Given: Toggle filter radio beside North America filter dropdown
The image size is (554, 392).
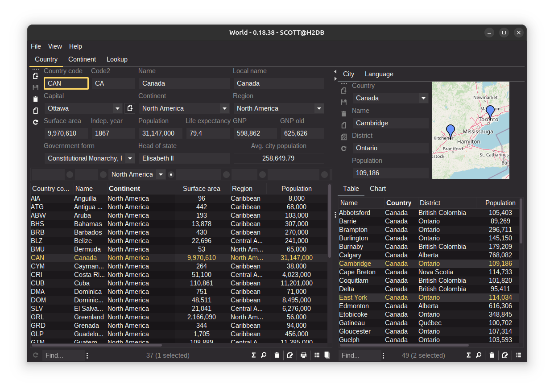Looking at the screenshot, I should (x=171, y=174).
